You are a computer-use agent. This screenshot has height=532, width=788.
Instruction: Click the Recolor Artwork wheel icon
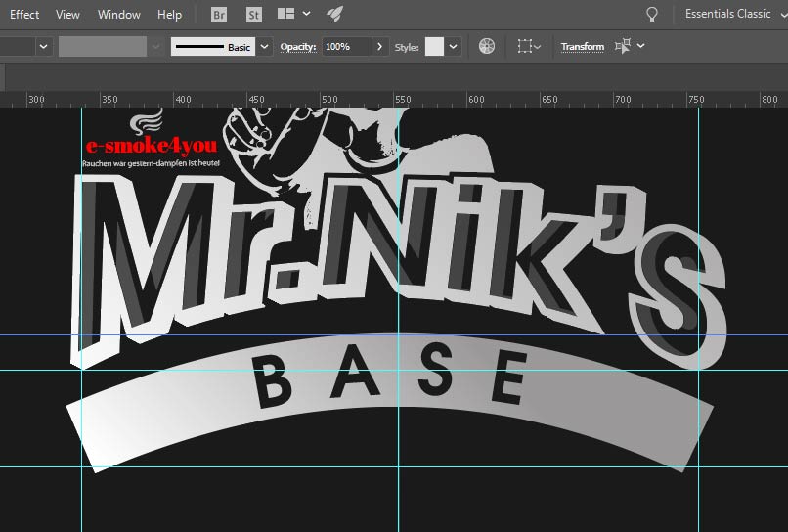click(487, 46)
